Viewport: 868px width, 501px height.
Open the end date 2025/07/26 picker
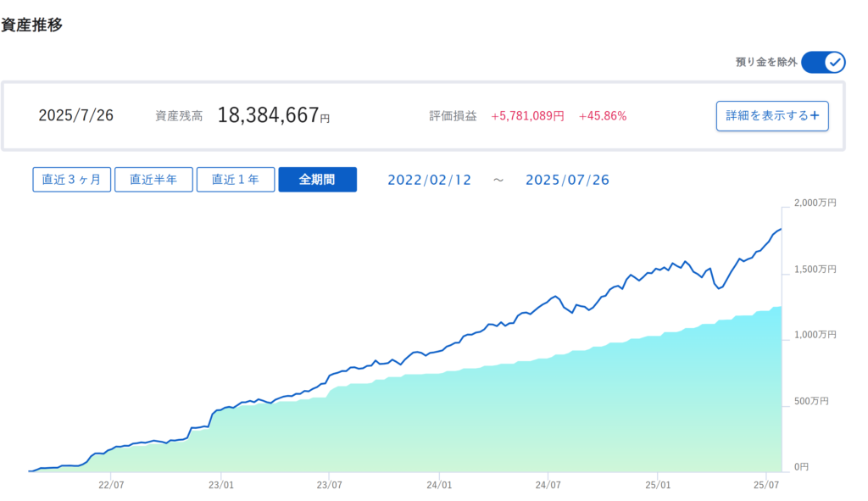coord(567,180)
